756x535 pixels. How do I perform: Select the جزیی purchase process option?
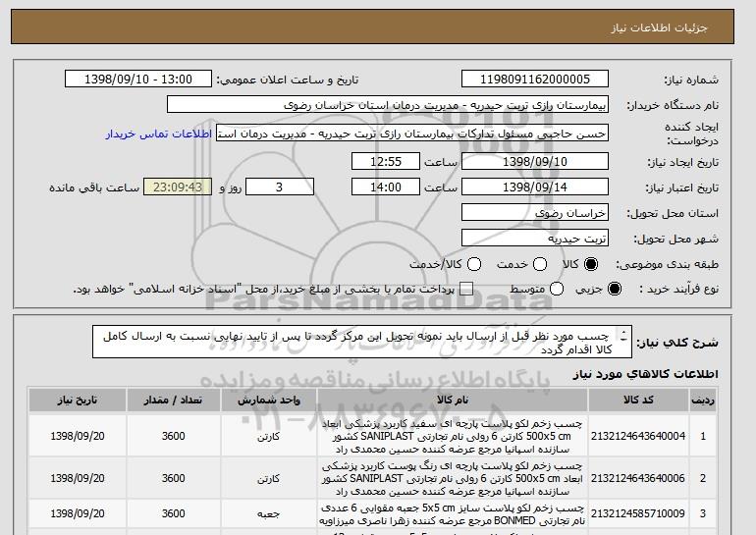615,289
